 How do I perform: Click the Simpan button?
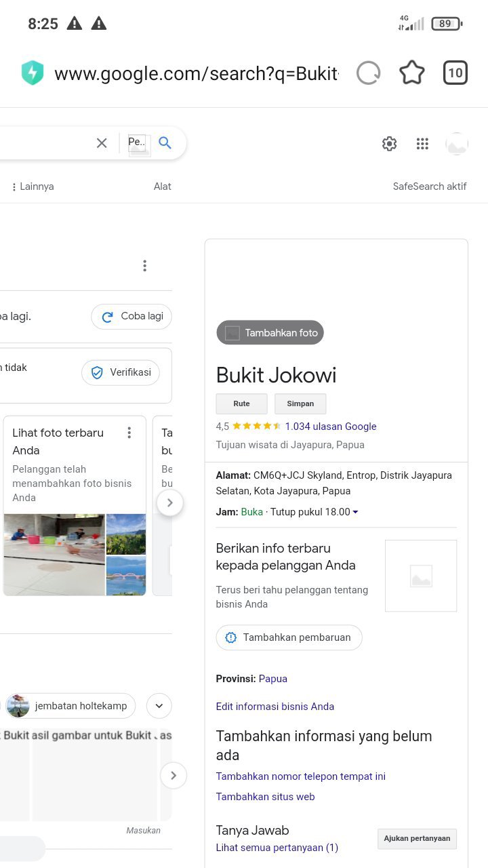[300, 403]
